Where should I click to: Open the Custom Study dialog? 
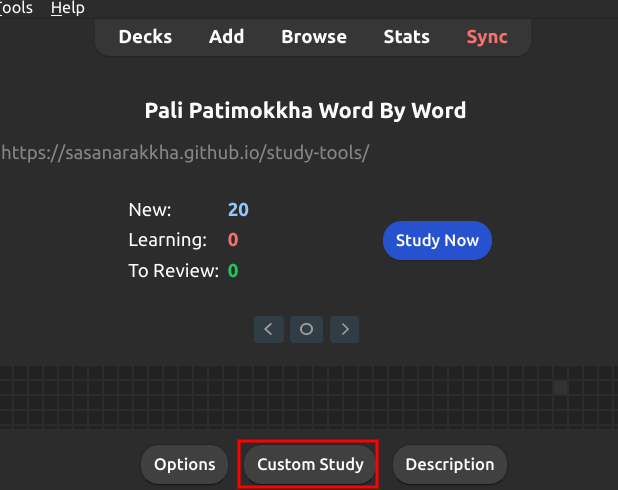click(x=308, y=464)
